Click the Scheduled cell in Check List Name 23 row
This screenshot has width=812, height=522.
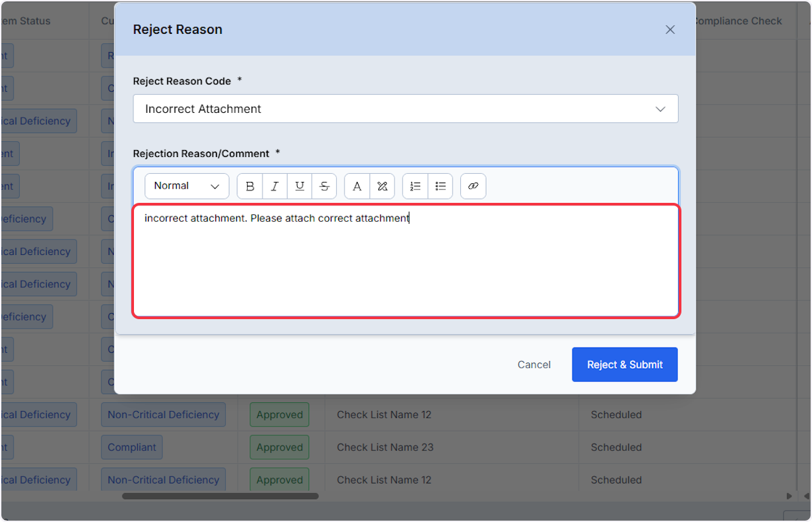coord(616,448)
